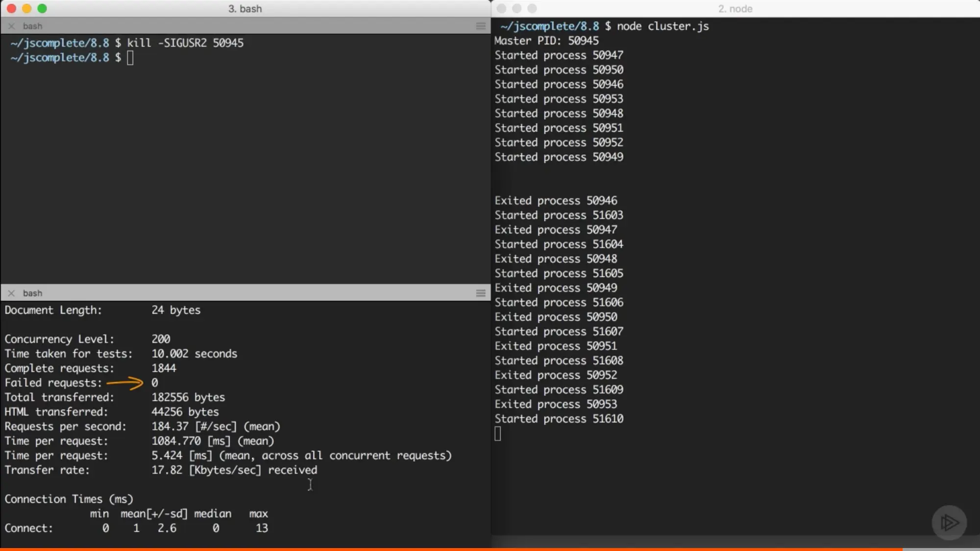The height and width of the screenshot is (551, 980).
Task: Click the gray zoom button of node window
Action: 532,8
